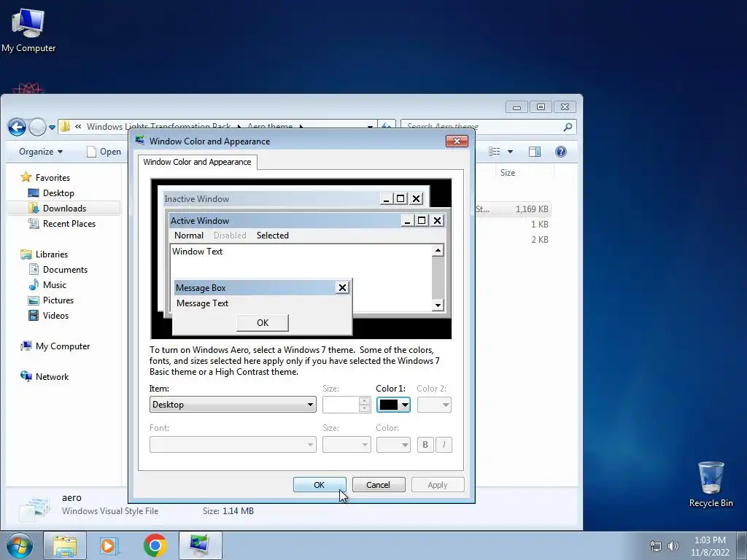Click the Open button in Explorer toolbar
Image resolution: width=747 pixels, height=560 pixels.
(x=104, y=152)
